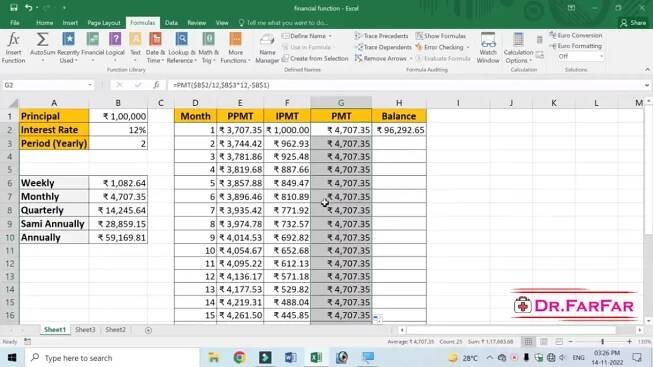The image size is (653, 367).
Task: Switch to the Home tab
Action: (44, 23)
